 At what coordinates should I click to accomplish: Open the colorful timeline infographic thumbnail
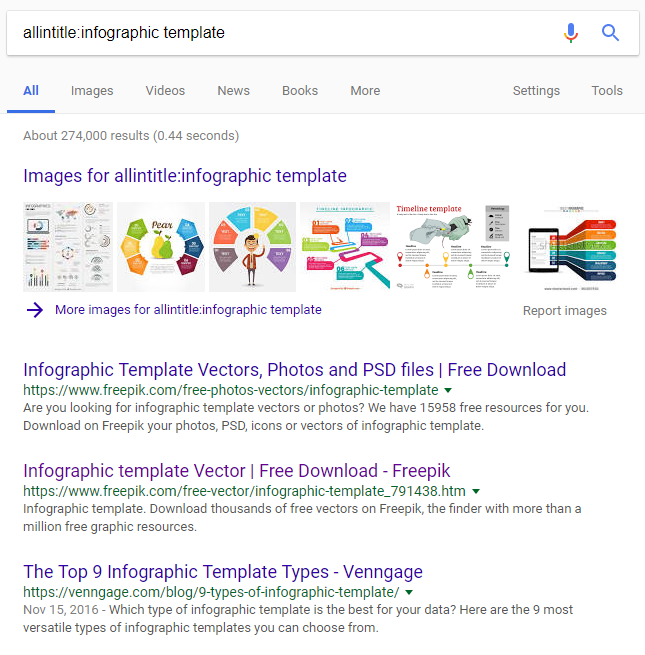click(x=345, y=247)
